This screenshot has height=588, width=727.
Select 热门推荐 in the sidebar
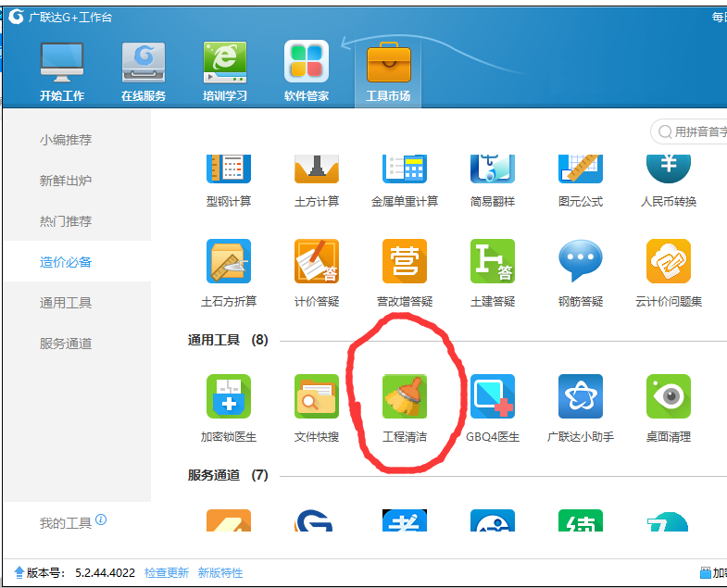pos(66,221)
